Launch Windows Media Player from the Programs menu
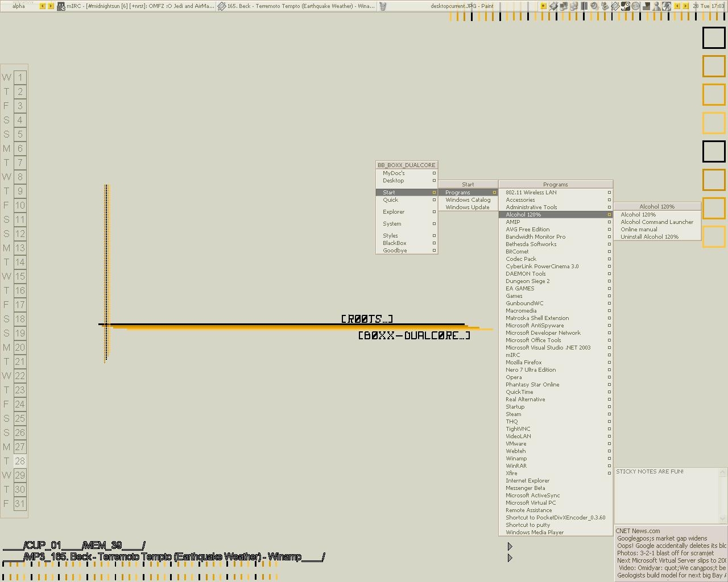Viewport: 728px width, 582px height. 556,533
